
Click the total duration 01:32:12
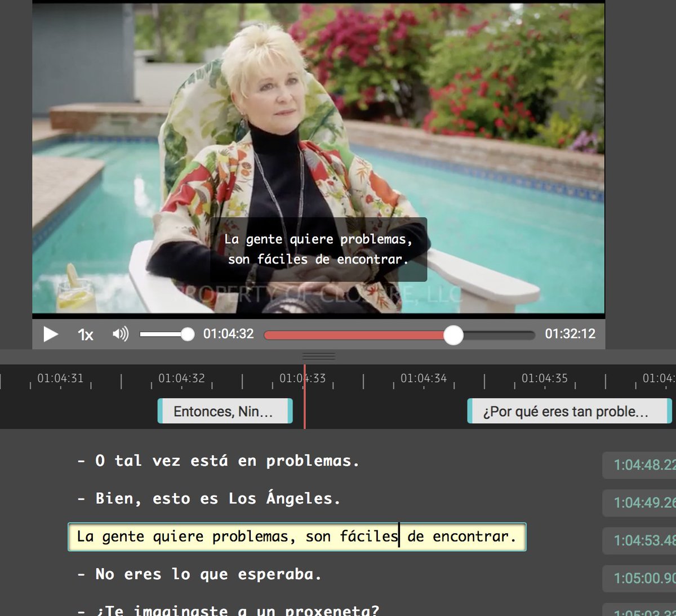[x=570, y=334]
